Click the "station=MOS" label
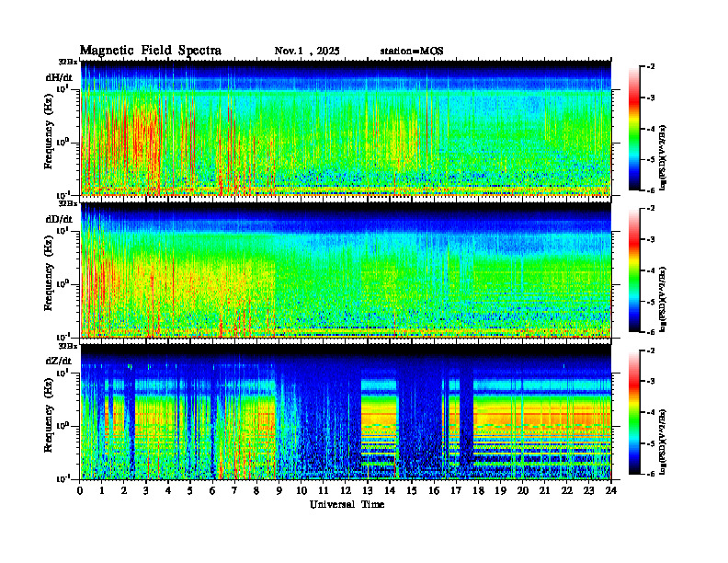This screenshot has width=728, height=563. tap(412, 52)
